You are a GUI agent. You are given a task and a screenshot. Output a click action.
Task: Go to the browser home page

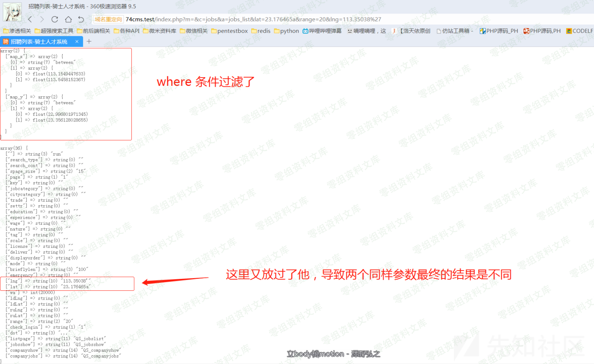click(x=68, y=19)
